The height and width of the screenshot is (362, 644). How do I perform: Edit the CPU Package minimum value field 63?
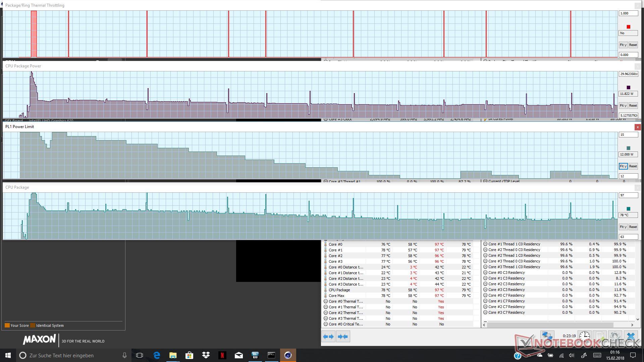[x=628, y=237]
